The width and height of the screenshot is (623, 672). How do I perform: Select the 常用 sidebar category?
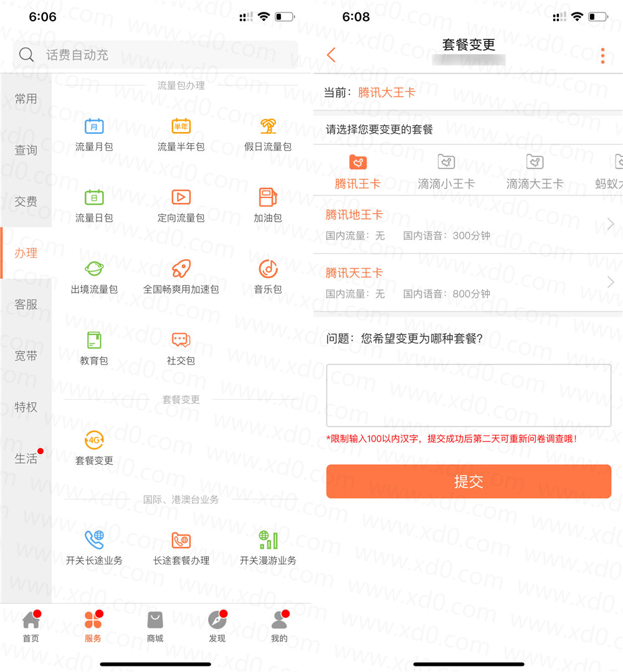point(26,99)
